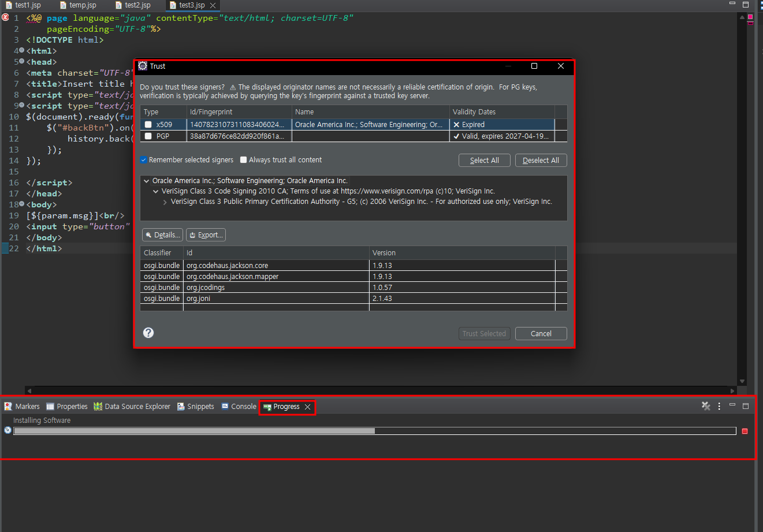Viewport: 763px width, 532px height.
Task: Switch to the temp.jsp editor tab
Action: coord(78,5)
